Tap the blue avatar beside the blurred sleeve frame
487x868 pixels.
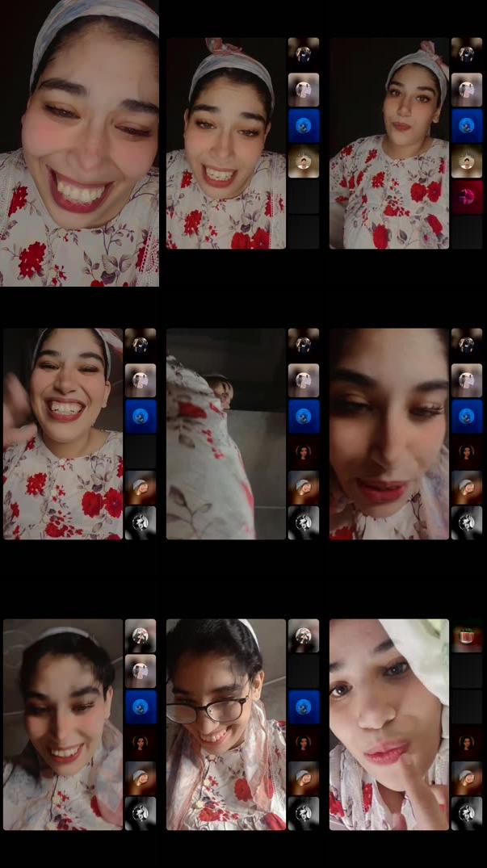pos(304,417)
